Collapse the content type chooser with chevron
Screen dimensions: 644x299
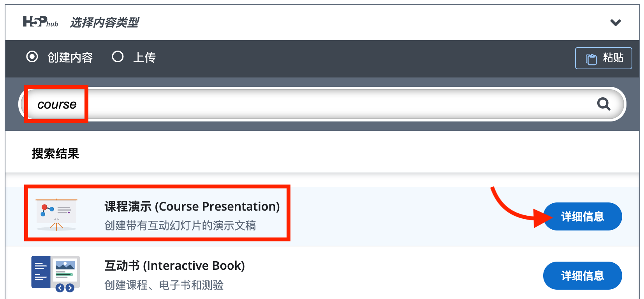click(x=615, y=23)
